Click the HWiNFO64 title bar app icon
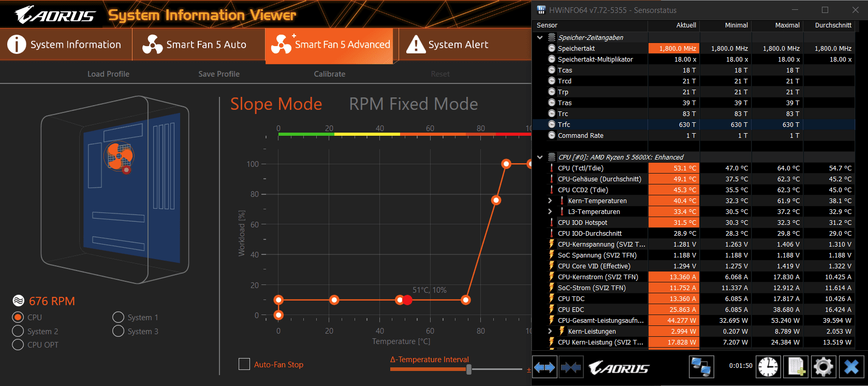The image size is (868, 386). (541, 10)
